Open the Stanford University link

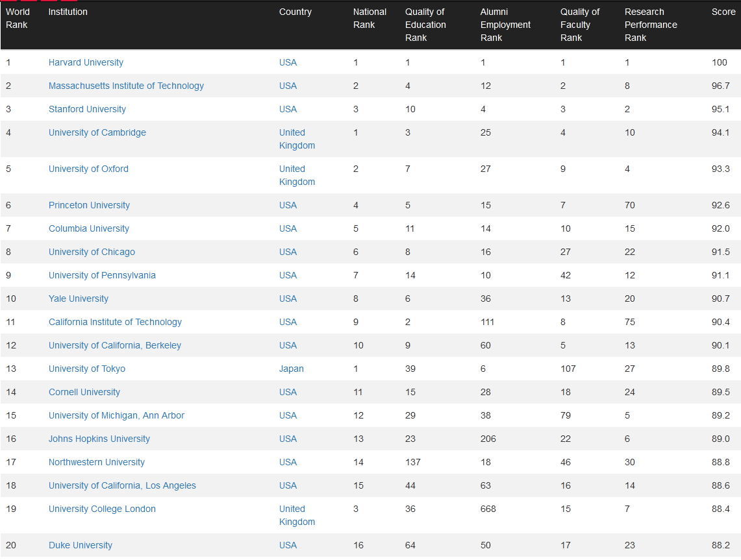[x=87, y=109]
